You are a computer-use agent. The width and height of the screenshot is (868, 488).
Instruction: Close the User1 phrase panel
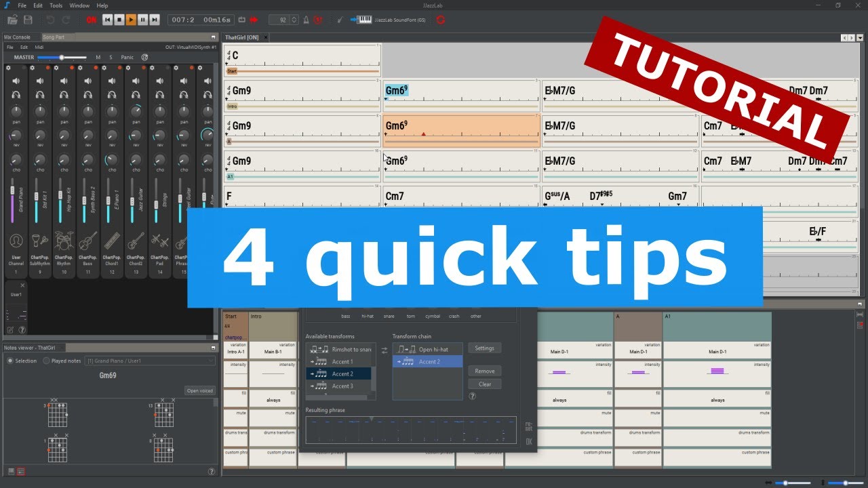click(22, 285)
